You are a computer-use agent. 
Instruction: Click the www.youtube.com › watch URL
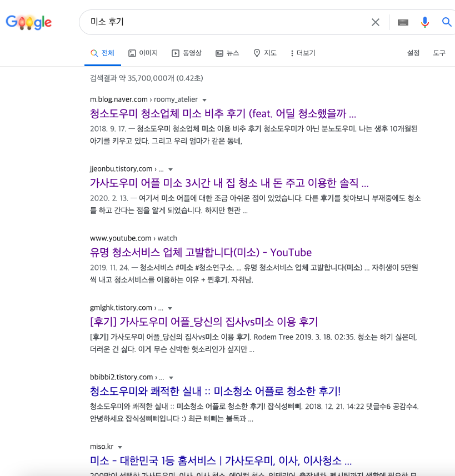tap(133, 238)
